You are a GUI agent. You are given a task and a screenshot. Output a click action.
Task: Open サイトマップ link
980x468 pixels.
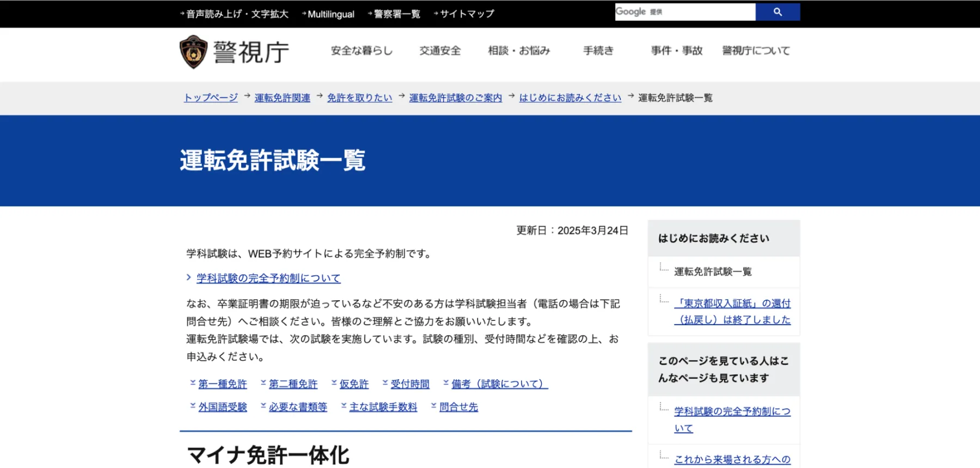(467, 14)
